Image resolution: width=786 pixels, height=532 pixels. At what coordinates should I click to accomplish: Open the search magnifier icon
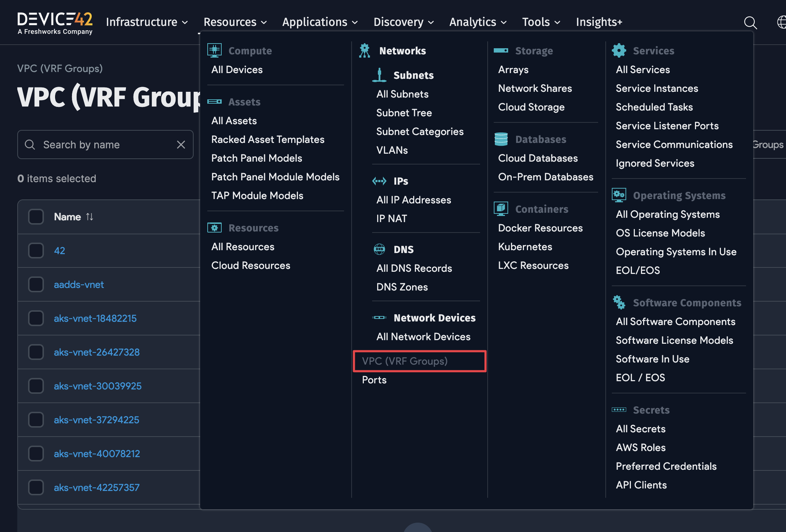click(750, 22)
